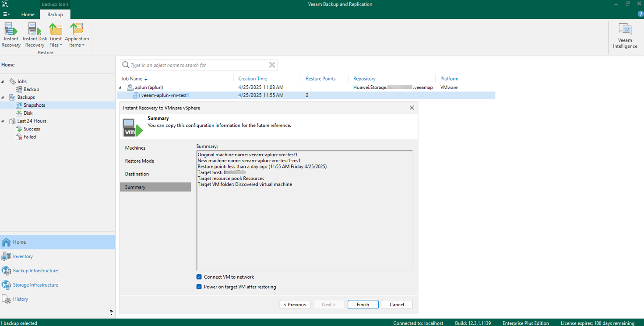Clear the search box with X
This screenshot has height=326, width=644.
tap(272, 65)
